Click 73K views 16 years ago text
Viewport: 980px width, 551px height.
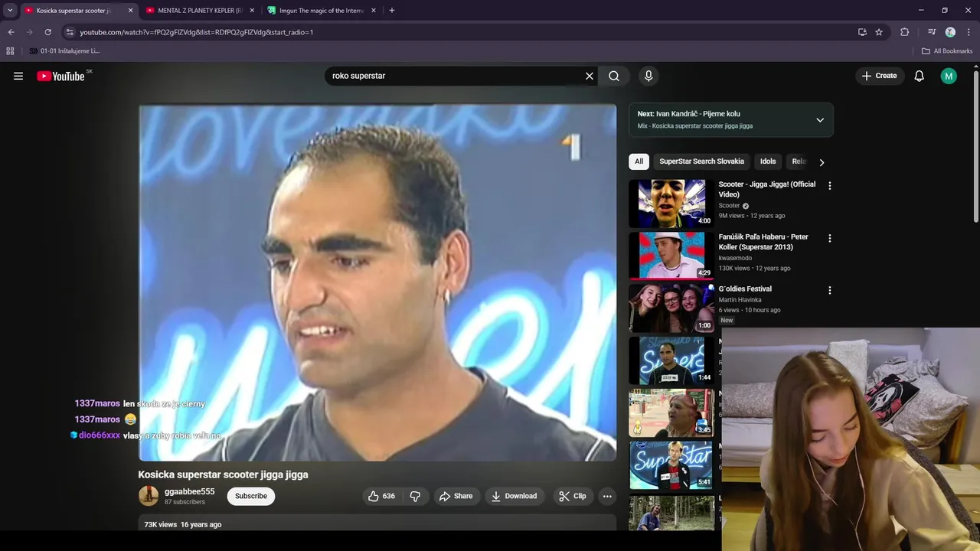tap(183, 524)
